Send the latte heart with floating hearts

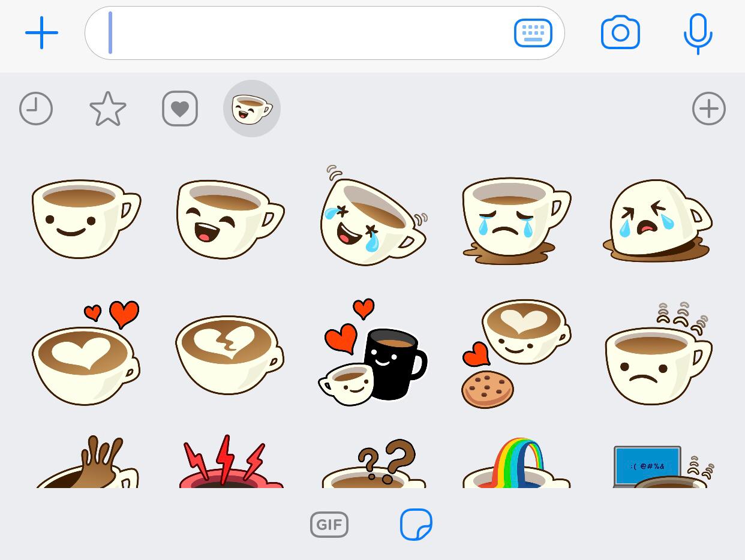tap(86, 354)
